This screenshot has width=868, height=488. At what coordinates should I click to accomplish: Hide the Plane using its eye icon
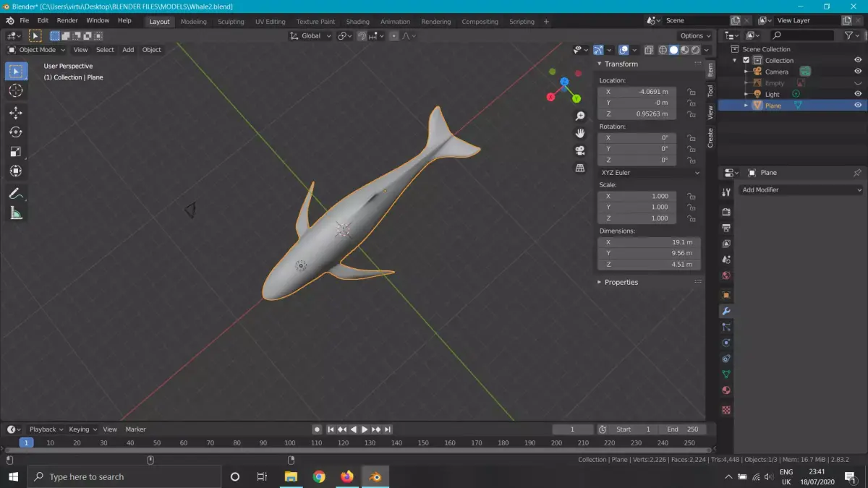pos(858,106)
